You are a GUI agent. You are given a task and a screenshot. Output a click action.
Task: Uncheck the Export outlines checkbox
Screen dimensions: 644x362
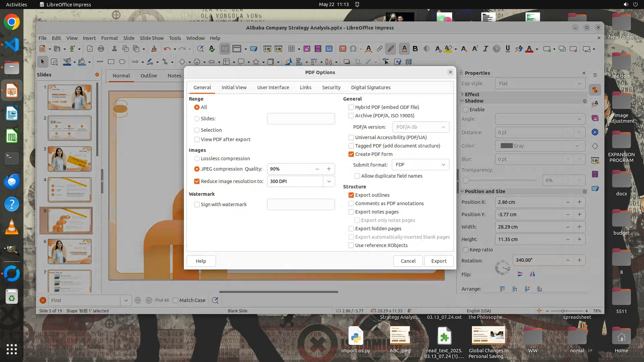(351, 195)
